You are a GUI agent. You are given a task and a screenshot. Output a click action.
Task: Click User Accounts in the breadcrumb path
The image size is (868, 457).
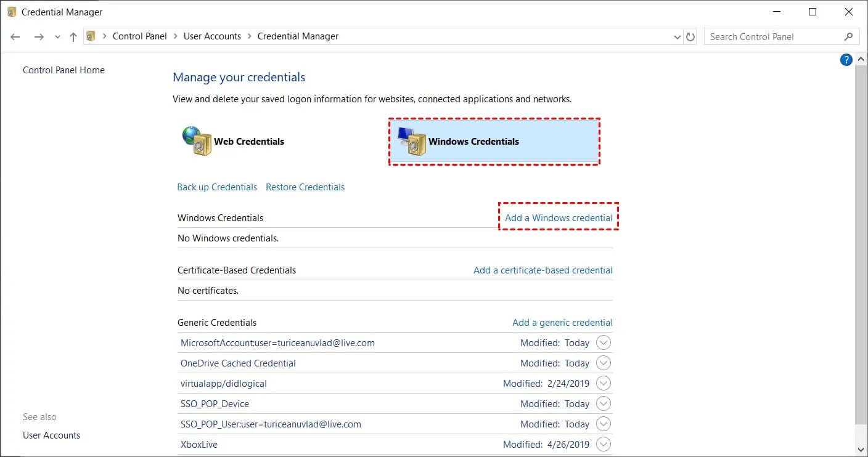pyautogui.click(x=212, y=36)
